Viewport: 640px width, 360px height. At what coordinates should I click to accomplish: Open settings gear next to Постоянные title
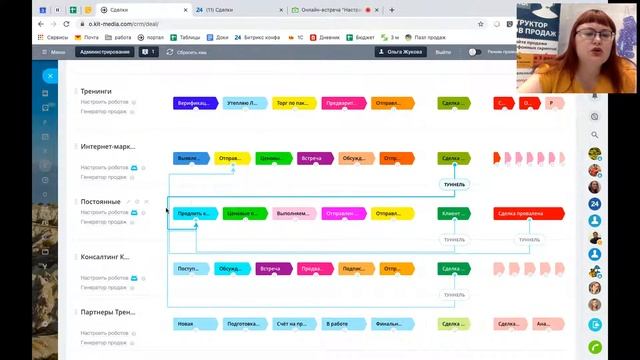[x=137, y=202]
